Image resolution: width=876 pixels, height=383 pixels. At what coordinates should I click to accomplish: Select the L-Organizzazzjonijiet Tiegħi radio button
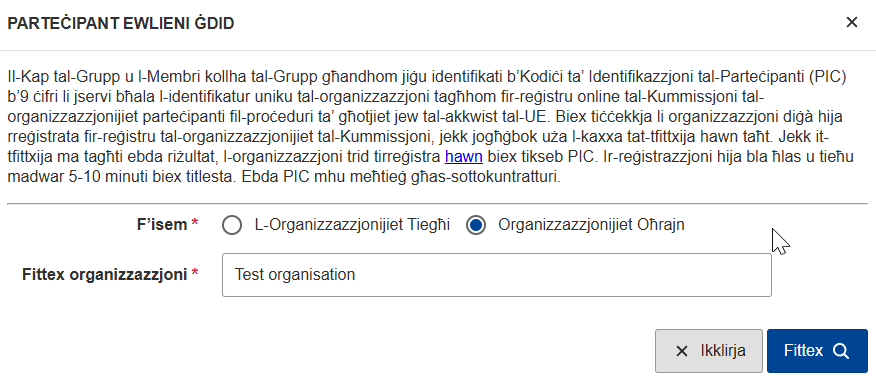(232, 226)
